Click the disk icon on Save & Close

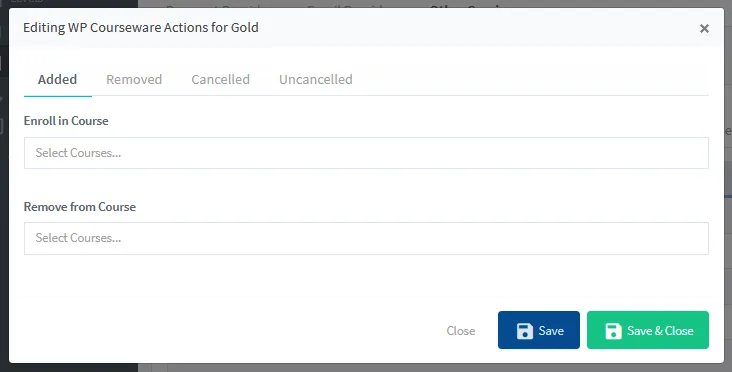613,331
